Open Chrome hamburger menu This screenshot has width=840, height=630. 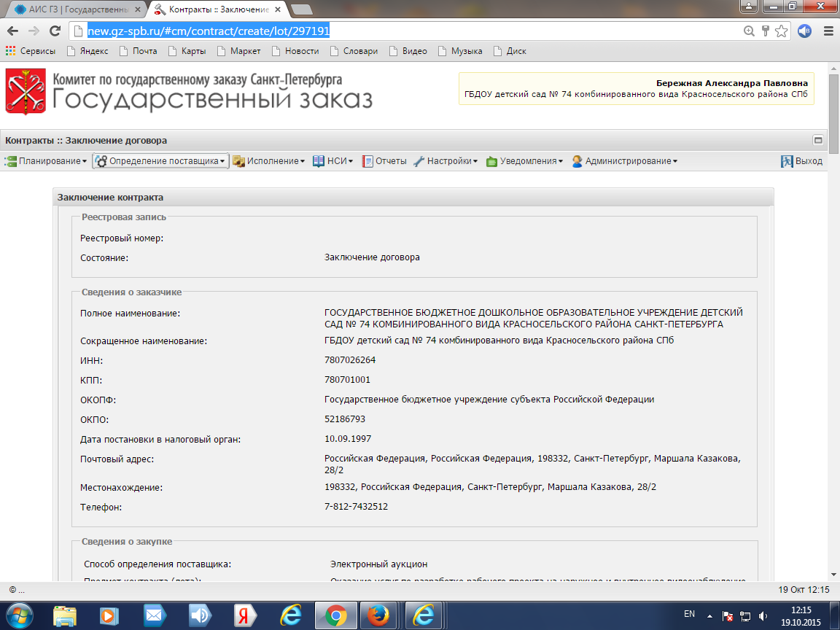828,31
